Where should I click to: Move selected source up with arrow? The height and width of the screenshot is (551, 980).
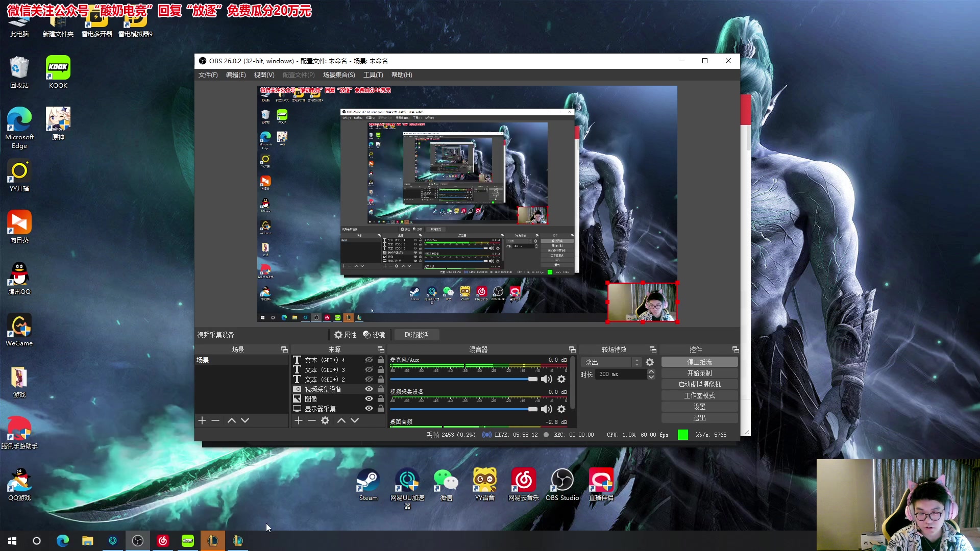(x=341, y=420)
